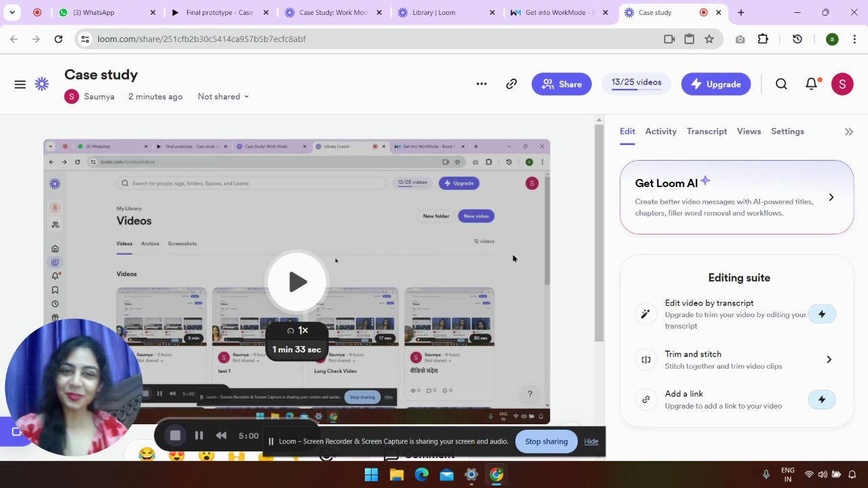Viewport: 868px width, 488px height.
Task: Pause the Loom recording
Action: coord(199,436)
